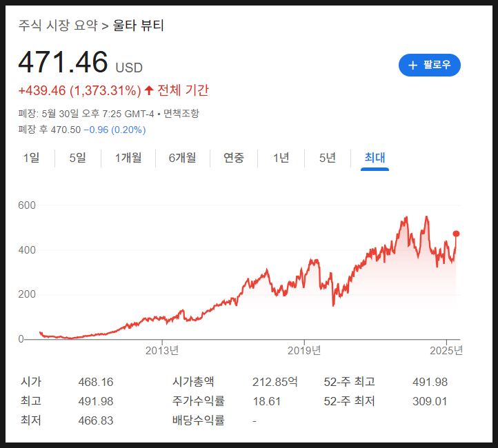Click the 시가총액 label
498x448 pixels.
click(x=193, y=382)
